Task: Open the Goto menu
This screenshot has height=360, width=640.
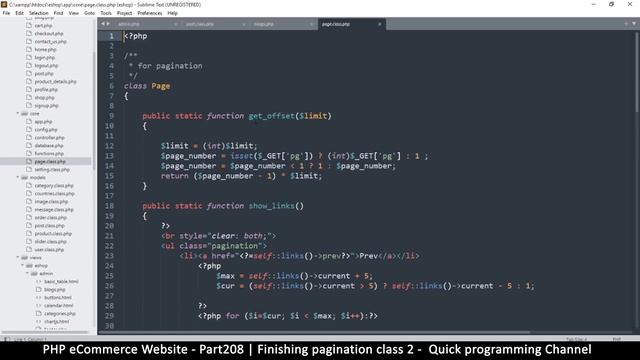Action: pos(89,13)
